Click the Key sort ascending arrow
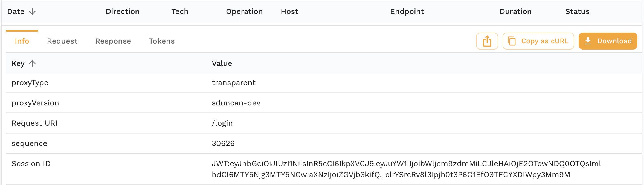Screen dimensions: 644x185 tap(32, 63)
